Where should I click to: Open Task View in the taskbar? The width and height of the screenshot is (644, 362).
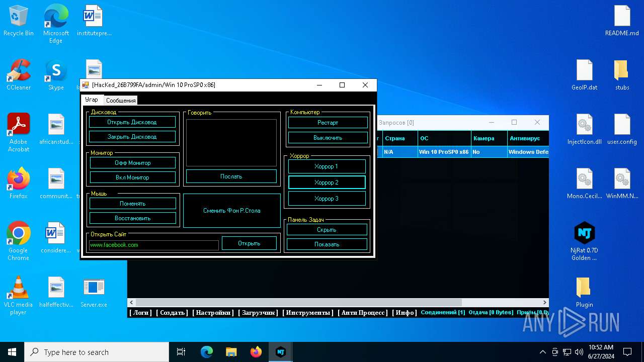[x=181, y=352]
